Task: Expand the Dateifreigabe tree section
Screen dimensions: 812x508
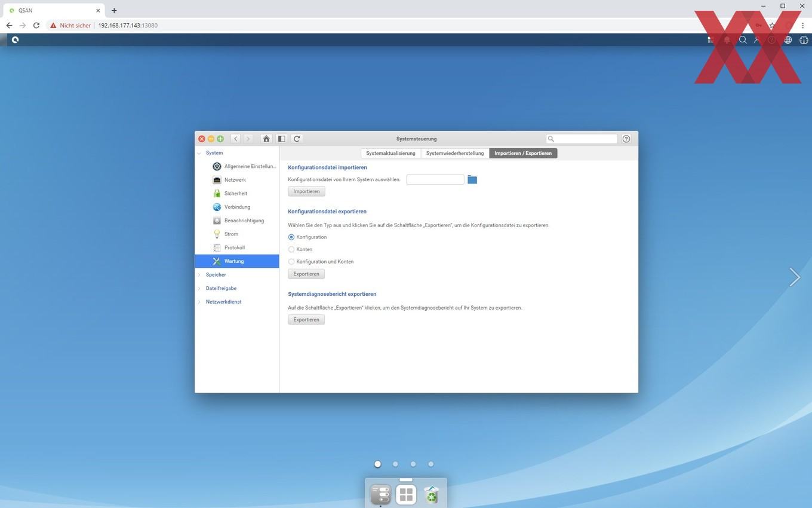Action: [199, 288]
